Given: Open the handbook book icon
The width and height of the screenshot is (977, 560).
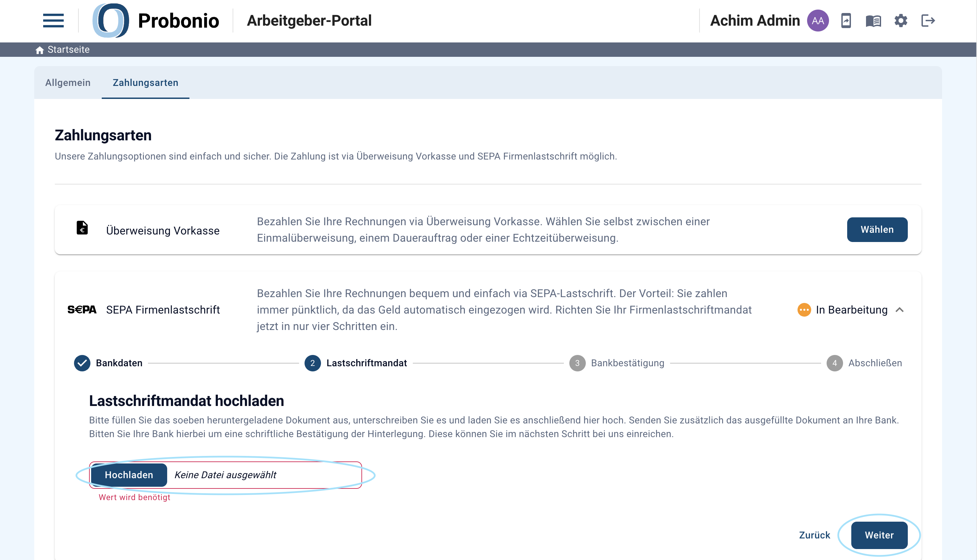Looking at the screenshot, I should pyautogui.click(x=873, y=21).
